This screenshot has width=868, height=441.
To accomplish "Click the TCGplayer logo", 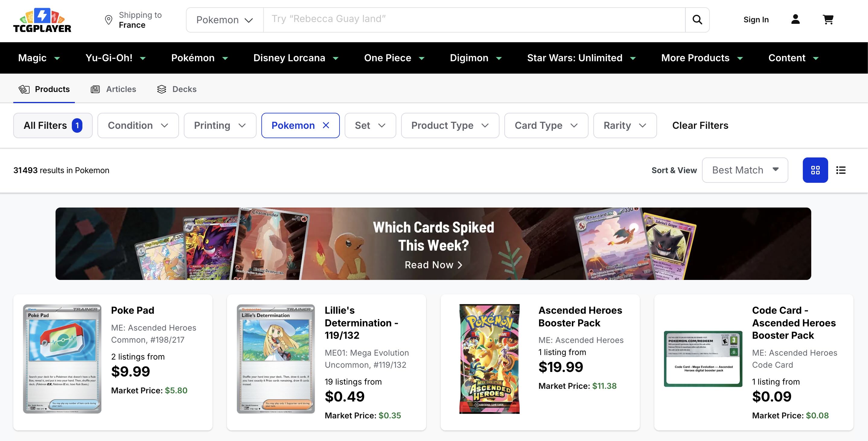I will [x=42, y=20].
